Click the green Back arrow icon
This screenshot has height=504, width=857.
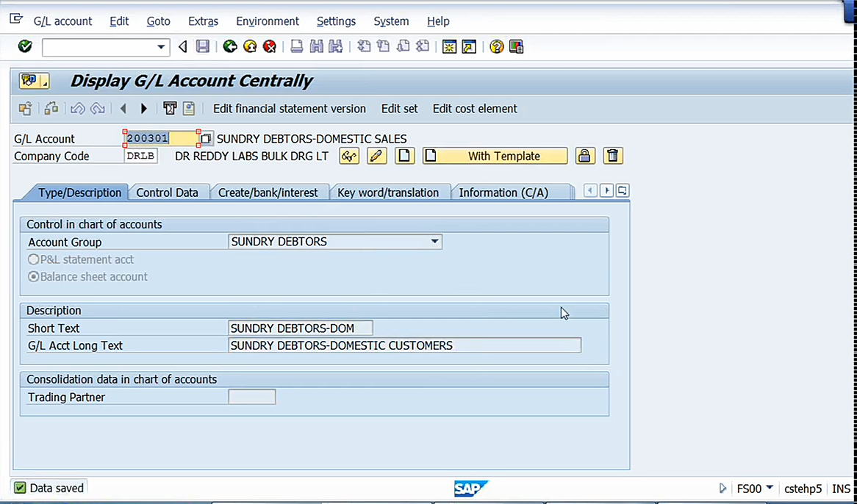point(230,46)
